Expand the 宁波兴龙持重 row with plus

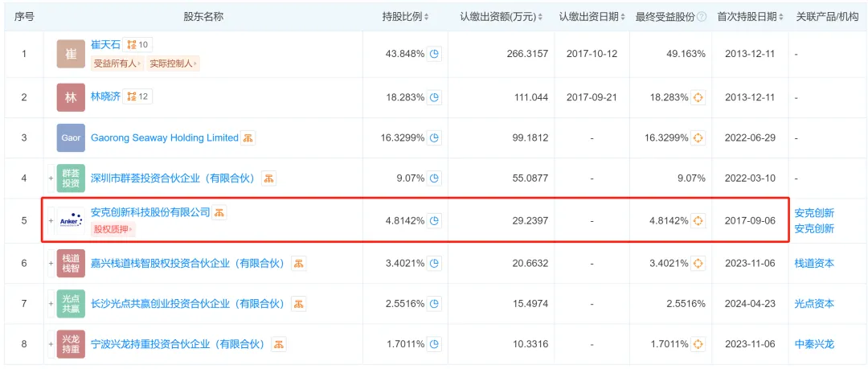click(x=51, y=345)
